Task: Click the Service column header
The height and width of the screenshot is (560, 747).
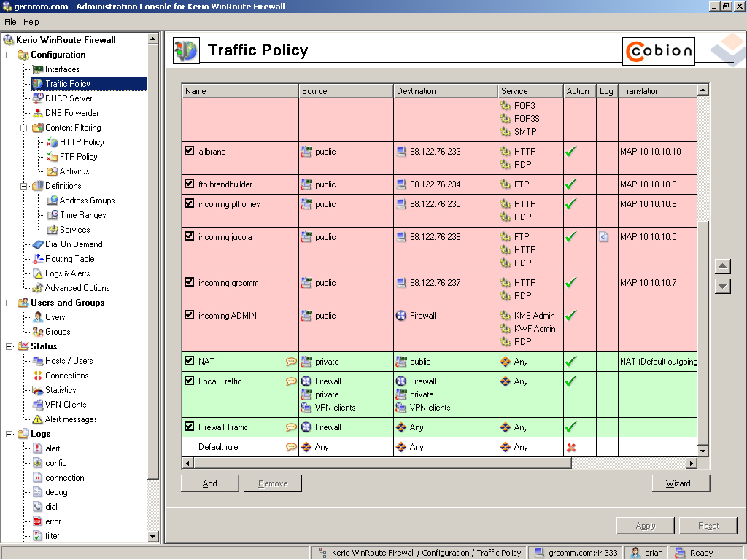Action: click(530, 91)
